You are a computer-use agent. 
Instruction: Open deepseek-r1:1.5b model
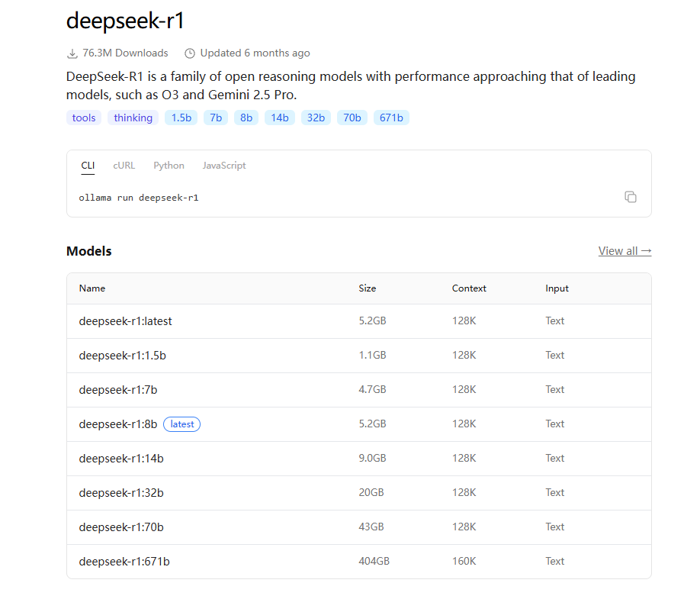coord(122,356)
